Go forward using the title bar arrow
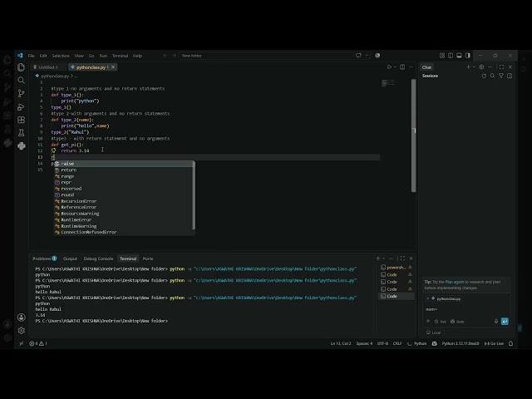 [174, 56]
